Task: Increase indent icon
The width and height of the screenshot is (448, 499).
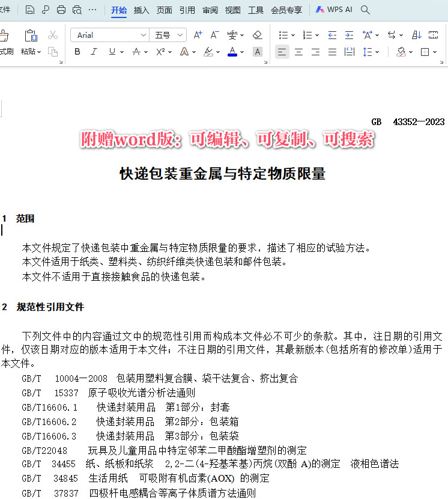Action: click(349, 35)
